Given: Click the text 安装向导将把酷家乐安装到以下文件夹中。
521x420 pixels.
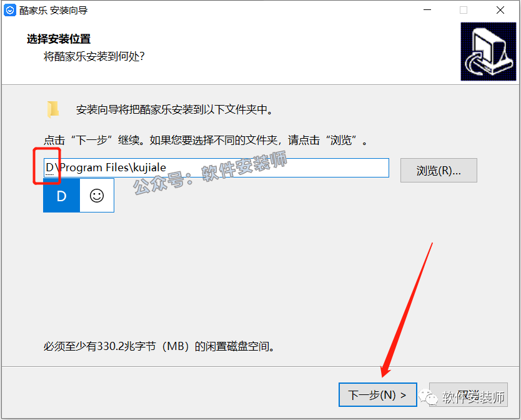Looking at the screenshot, I should coord(174,109).
